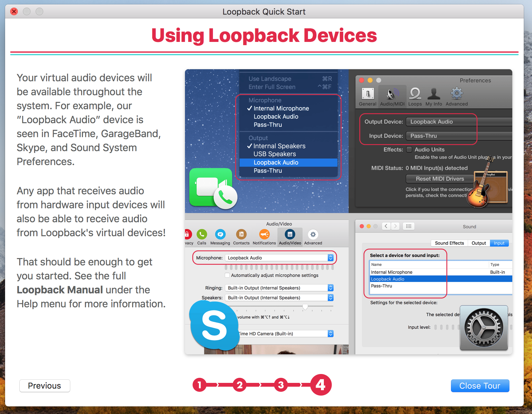
Task: Go back with Sound window left chevron
Action: [x=386, y=226]
